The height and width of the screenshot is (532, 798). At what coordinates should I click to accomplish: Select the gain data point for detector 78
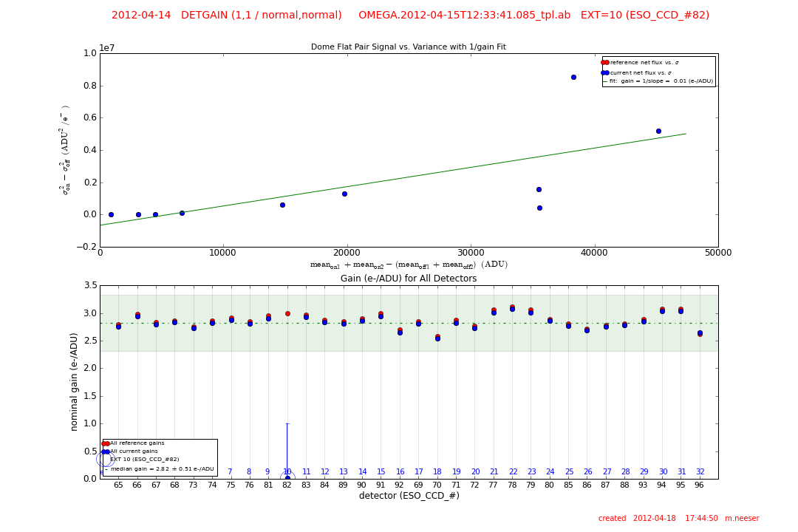click(x=512, y=308)
